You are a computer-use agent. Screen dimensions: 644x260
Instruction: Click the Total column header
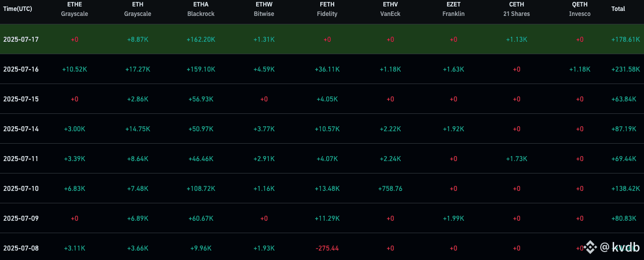pyautogui.click(x=618, y=9)
